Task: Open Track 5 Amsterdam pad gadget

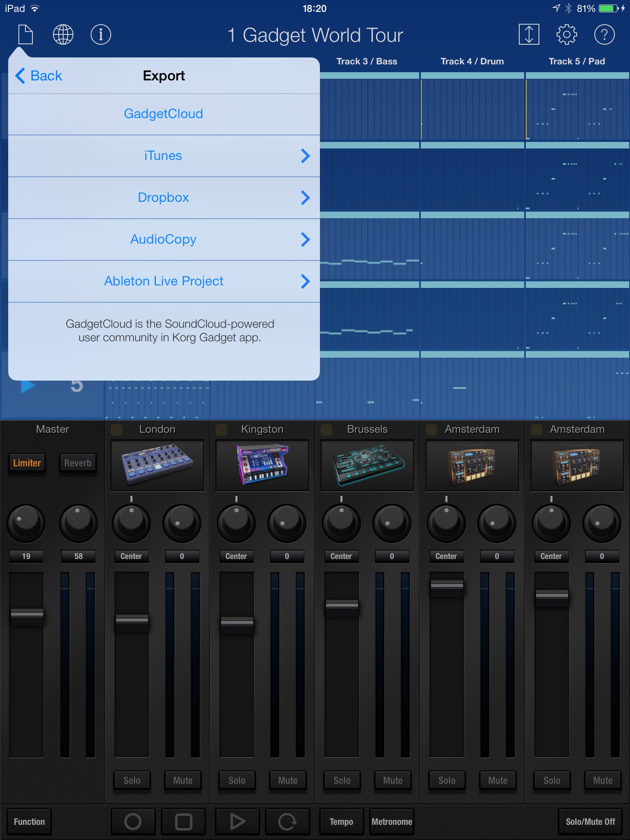Action: coord(577,466)
